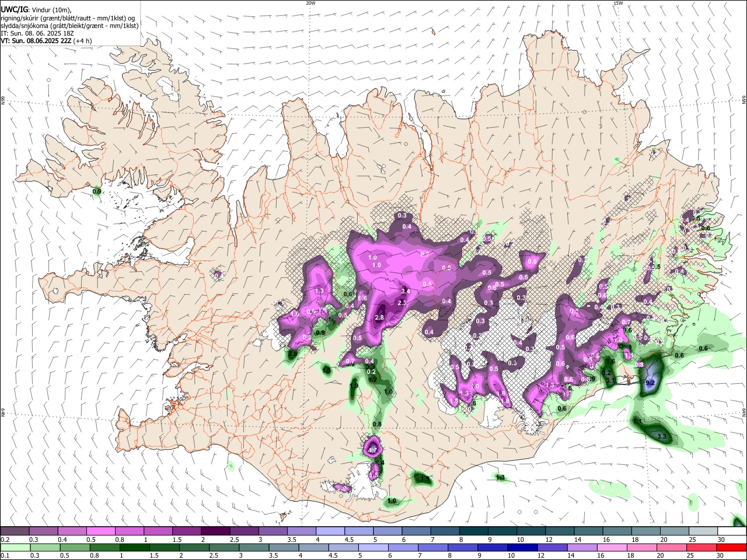
Task: Select the 2.4 snowfall value
Action: coord(406,291)
